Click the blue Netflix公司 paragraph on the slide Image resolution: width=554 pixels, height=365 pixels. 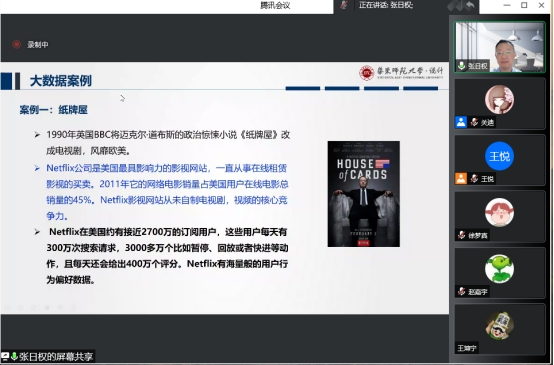(167, 192)
